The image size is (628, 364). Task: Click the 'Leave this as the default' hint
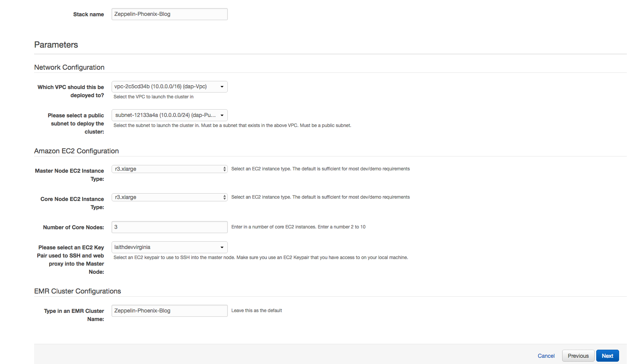(x=256, y=311)
